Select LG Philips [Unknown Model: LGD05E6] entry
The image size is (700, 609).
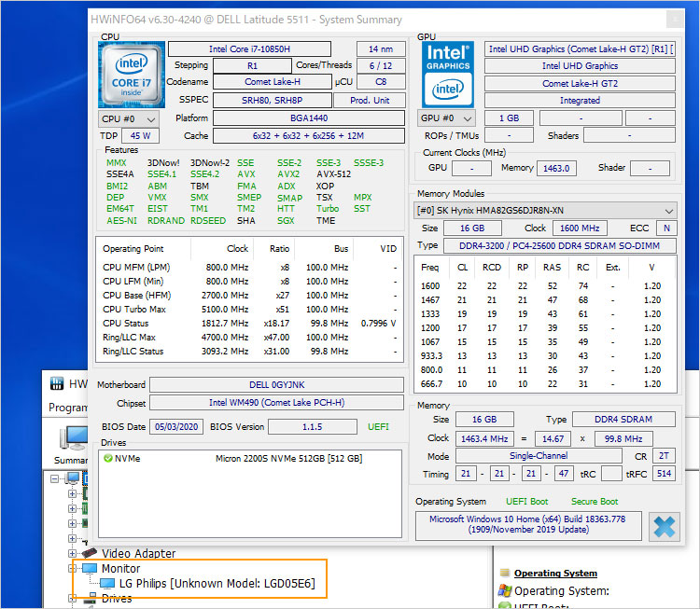pyautogui.click(x=217, y=584)
